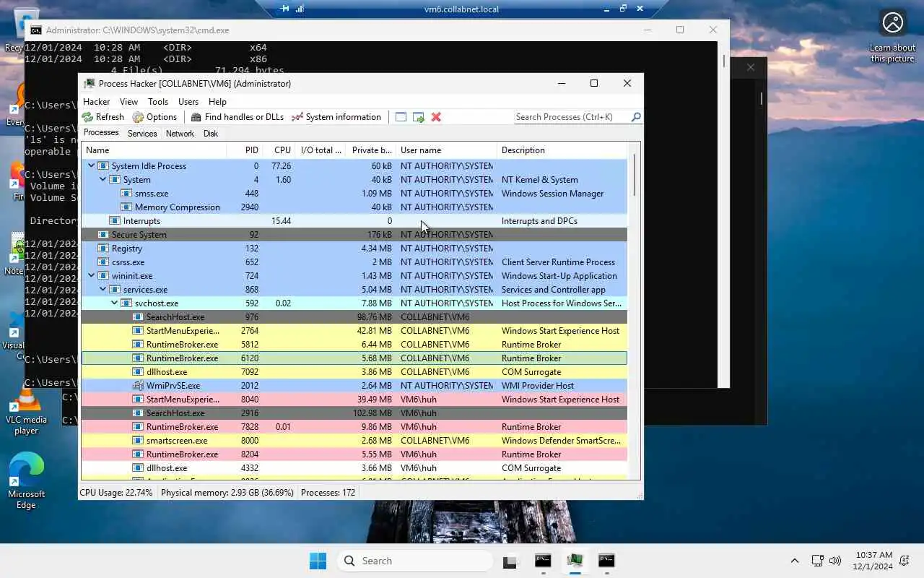The height and width of the screenshot is (578, 924).
Task: Click the Process Hacker taskbar icon
Action: 575,561
